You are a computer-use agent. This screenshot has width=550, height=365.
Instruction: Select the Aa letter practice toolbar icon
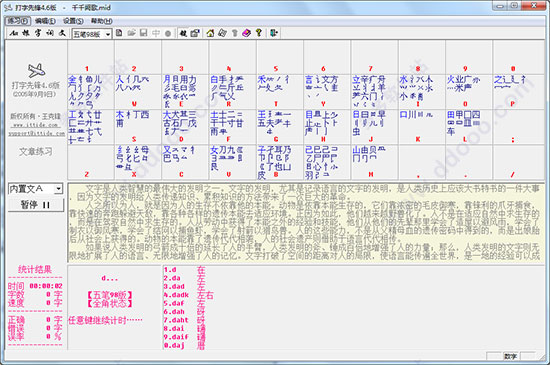tap(14, 33)
